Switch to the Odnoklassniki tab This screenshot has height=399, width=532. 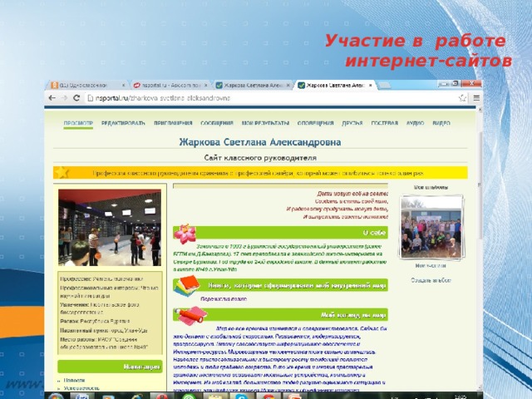(x=87, y=86)
